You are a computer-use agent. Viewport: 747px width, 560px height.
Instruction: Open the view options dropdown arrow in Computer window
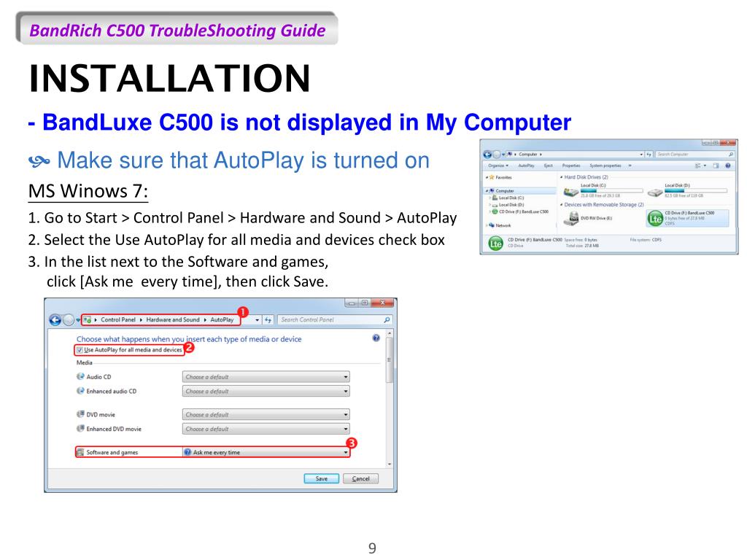[705, 166]
